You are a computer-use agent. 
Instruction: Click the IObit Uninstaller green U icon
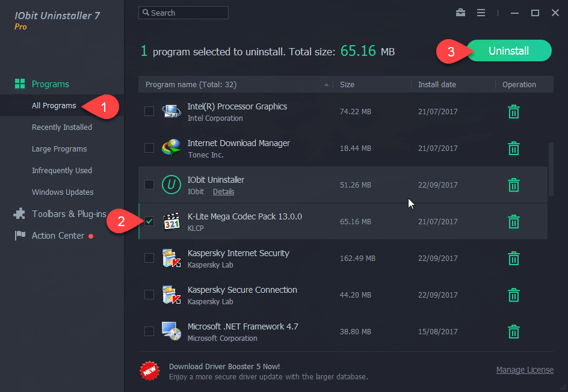click(x=171, y=185)
